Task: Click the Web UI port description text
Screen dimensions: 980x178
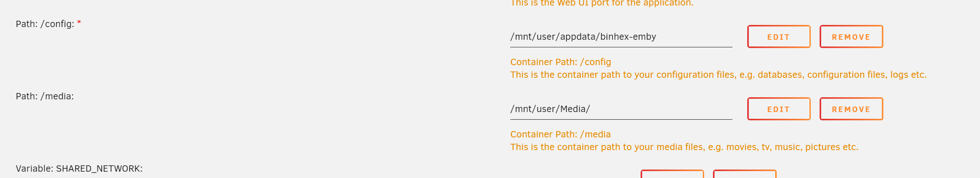Action: click(602, 3)
